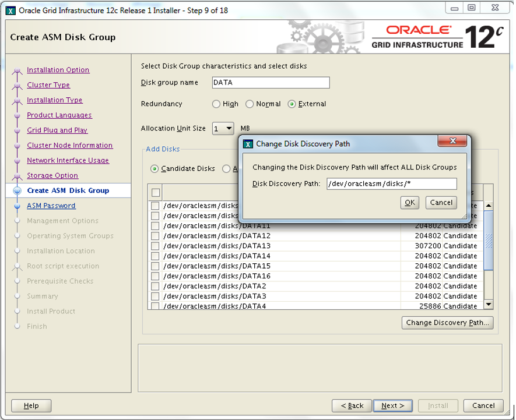
Task: Check the DATA14 disk checkbox
Action: 155,256
